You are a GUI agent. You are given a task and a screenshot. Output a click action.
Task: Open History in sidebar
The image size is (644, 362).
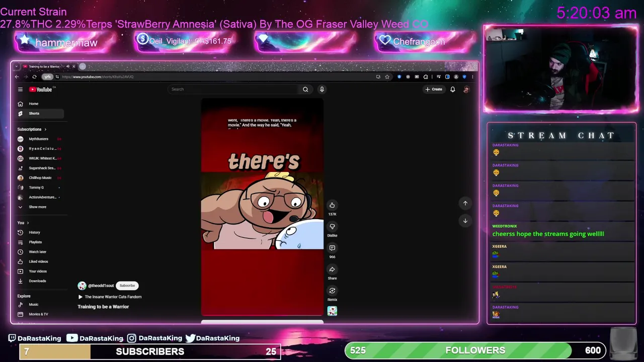click(x=39, y=232)
